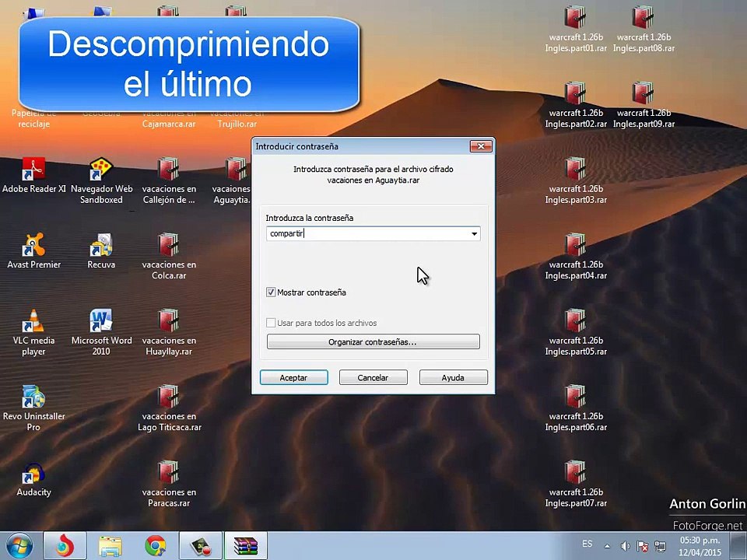Show hidden tray icons arrow
747x560 pixels.
(x=607, y=546)
